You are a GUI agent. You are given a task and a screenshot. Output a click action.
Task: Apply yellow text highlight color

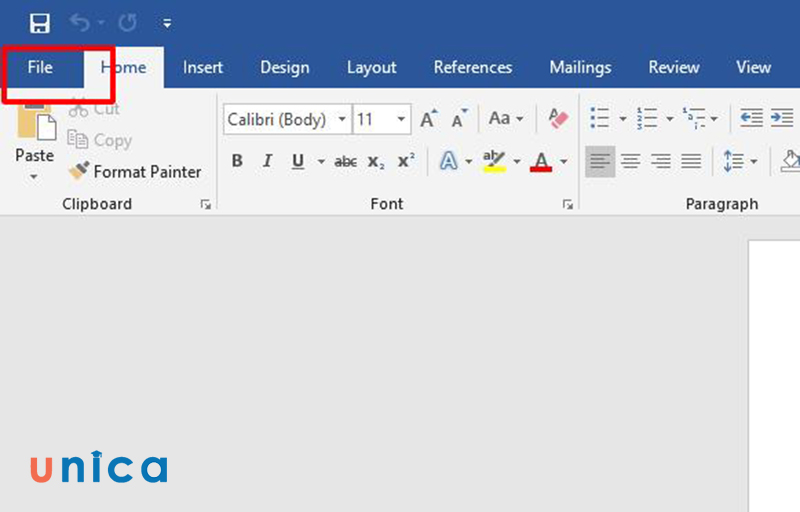(x=494, y=161)
